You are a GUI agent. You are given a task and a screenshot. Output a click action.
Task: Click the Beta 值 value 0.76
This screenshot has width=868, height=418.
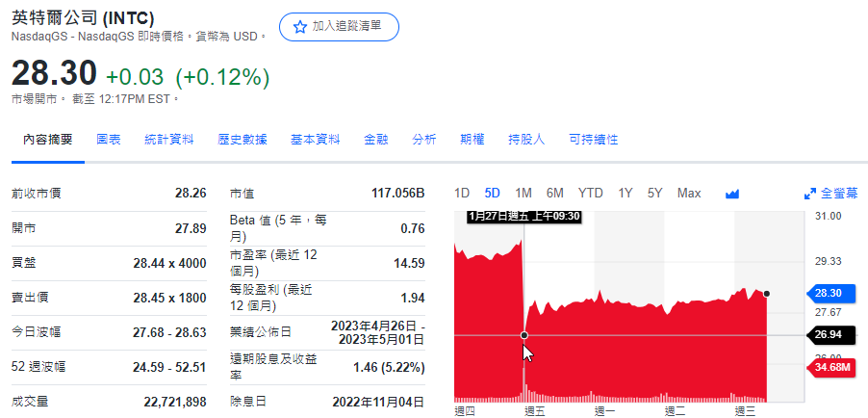click(413, 228)
